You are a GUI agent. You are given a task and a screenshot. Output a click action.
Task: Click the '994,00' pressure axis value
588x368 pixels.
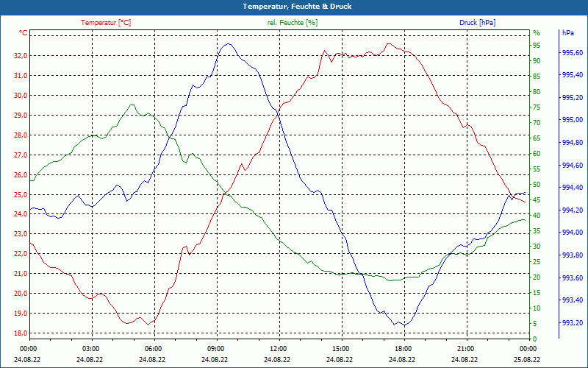pyautogui.click(x=573, y=233)
